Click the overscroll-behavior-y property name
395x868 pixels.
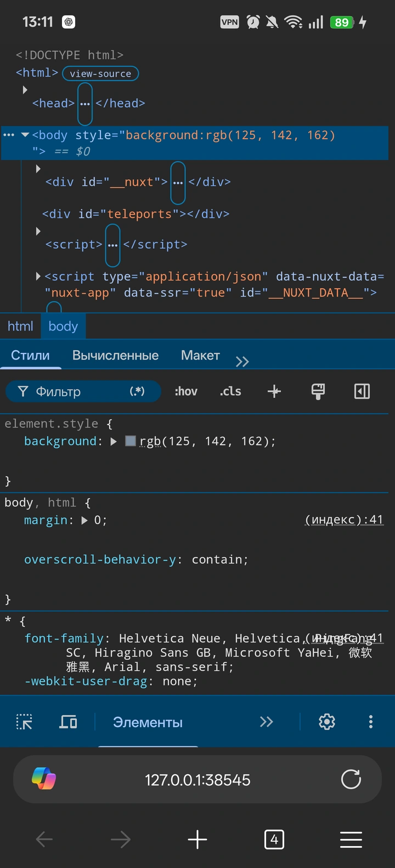pyautogui.click(x=100, y=559)
